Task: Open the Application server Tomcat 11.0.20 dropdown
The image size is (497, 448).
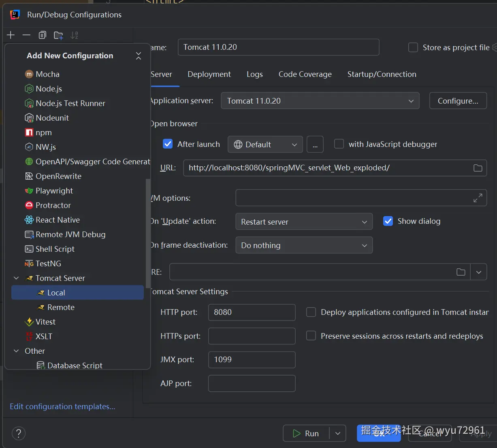Action: pyautogui.click(x=320, y=101)
